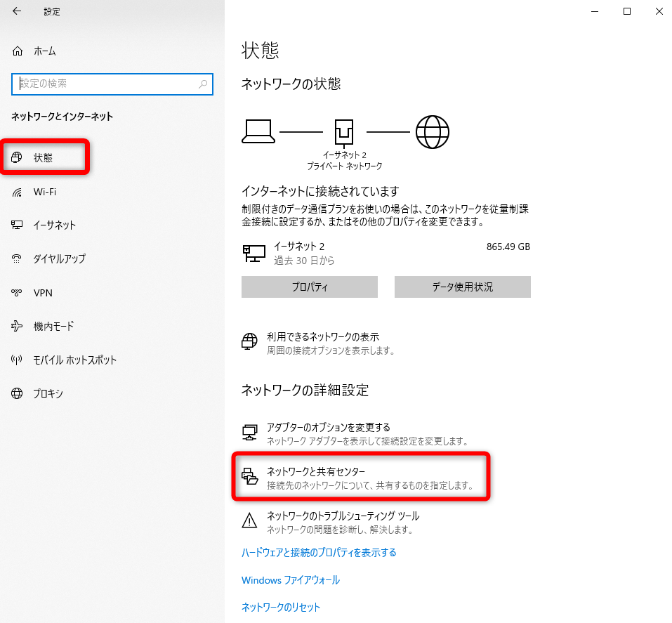The height and width of the screenshot is (623, 672).
Task: Select the VPN icon
Action: coord(17,292)
